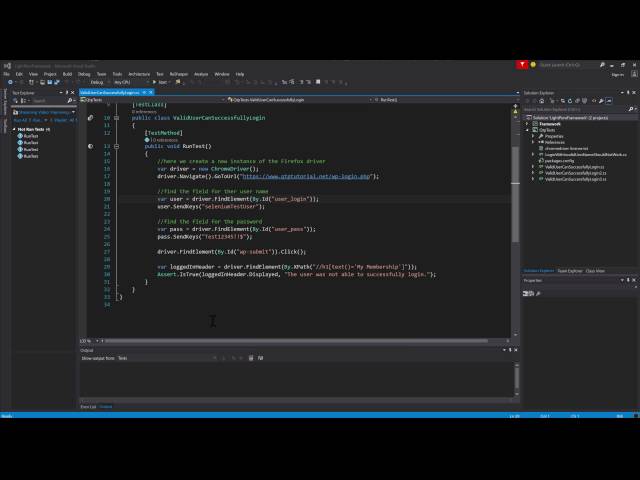This screenshot has height=480, width=640.
Task: Click the Solution Explorer Show All Files icon
Action: (584, 101)
